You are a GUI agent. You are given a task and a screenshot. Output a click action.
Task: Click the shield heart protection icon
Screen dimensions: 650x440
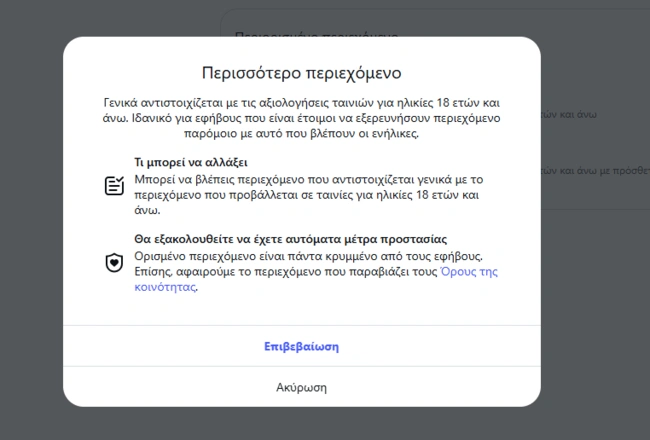pos(114,263)
